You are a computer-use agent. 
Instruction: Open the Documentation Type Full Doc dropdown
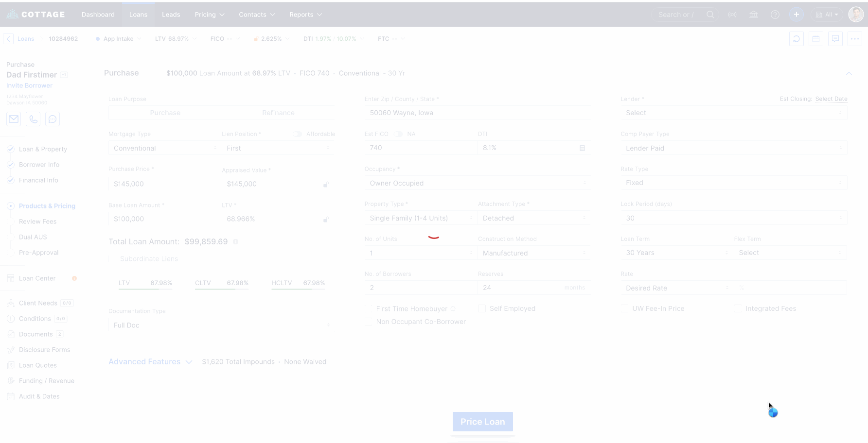(221, 325)
